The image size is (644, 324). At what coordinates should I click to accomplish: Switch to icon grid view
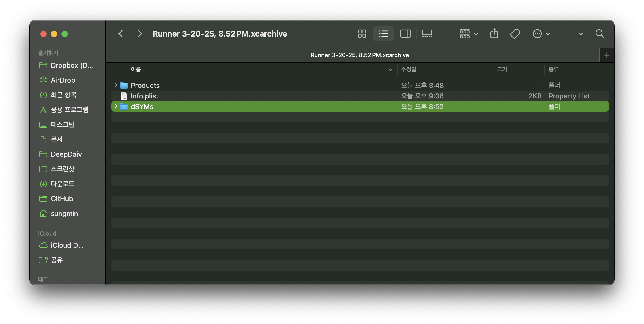(362, 34)
